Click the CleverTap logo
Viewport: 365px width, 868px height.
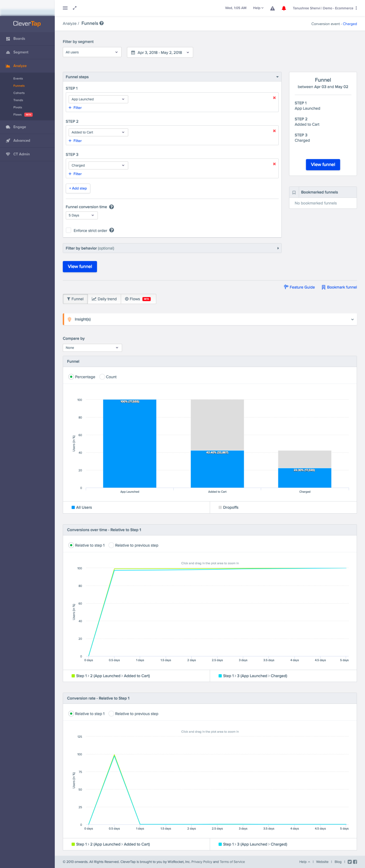[27, 24]
